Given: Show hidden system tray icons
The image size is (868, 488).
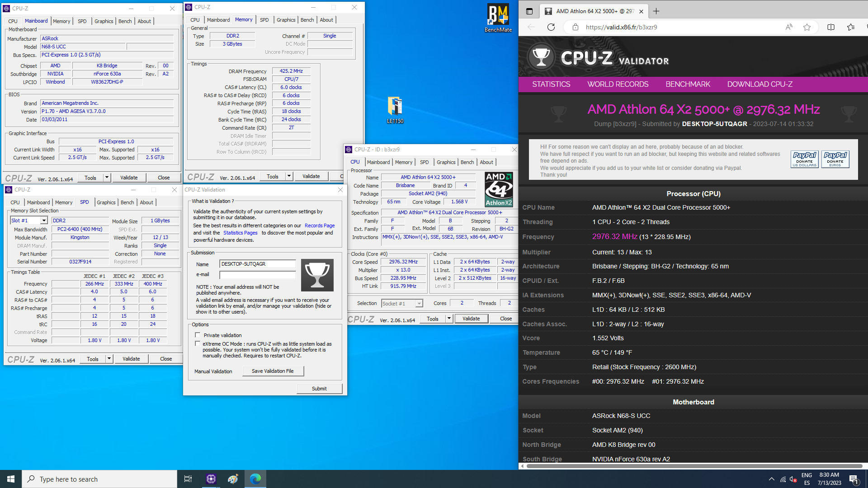Looking at the screenshot, I should coord(771,479).
